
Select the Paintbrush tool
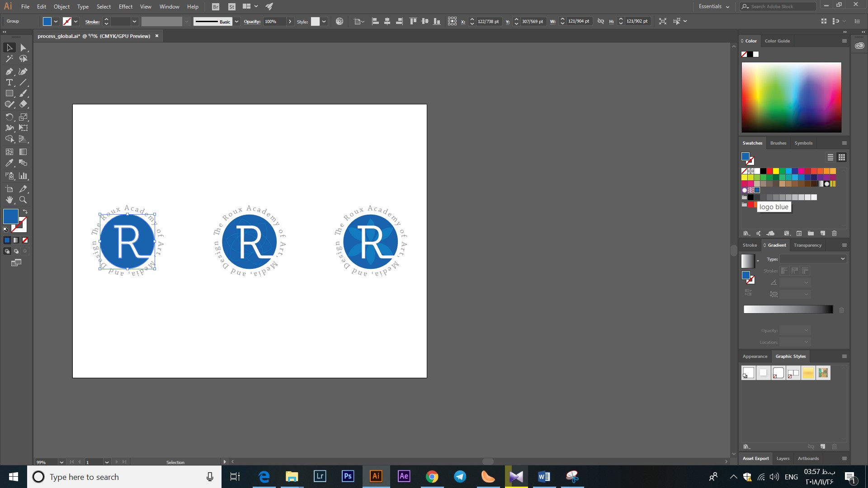point(24,93)
